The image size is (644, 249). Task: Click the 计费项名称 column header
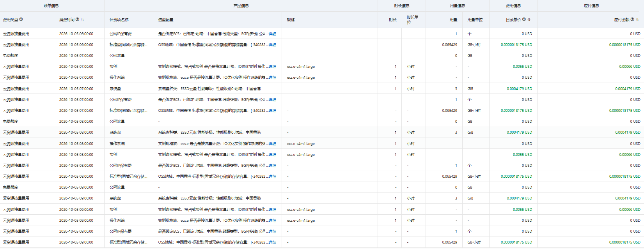(x=119, y=19)
